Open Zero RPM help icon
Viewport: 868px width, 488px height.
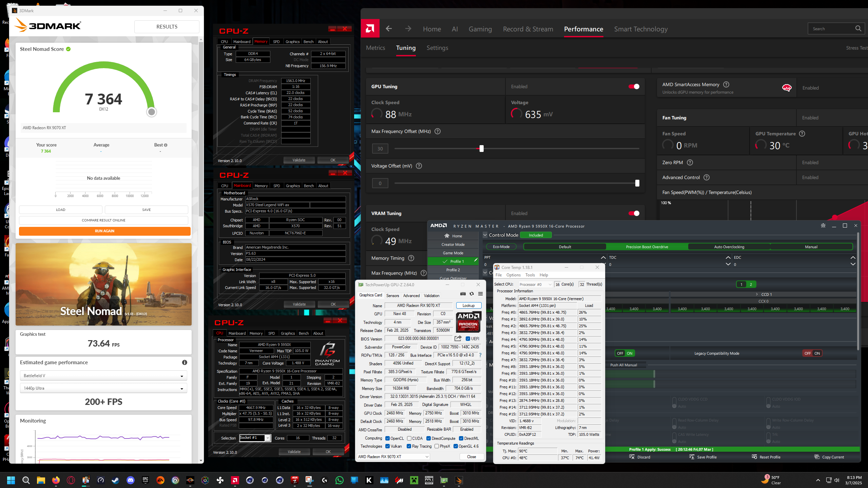(x=690, y=162)
